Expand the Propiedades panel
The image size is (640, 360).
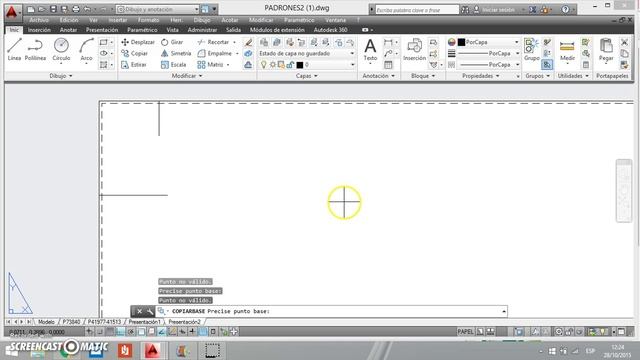(481, 76)
